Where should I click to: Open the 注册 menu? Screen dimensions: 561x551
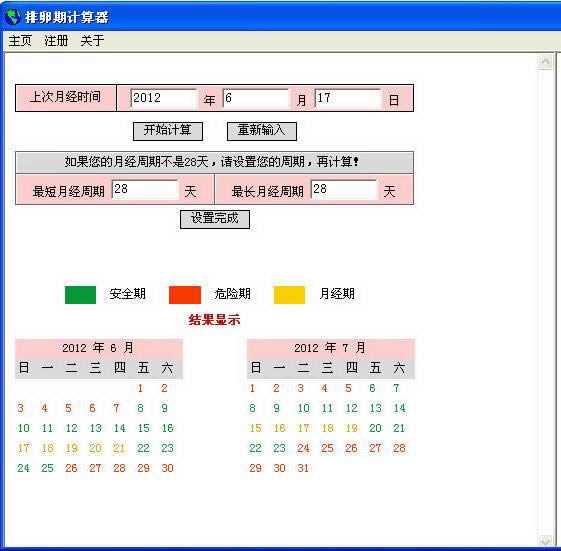pos(56,40)
